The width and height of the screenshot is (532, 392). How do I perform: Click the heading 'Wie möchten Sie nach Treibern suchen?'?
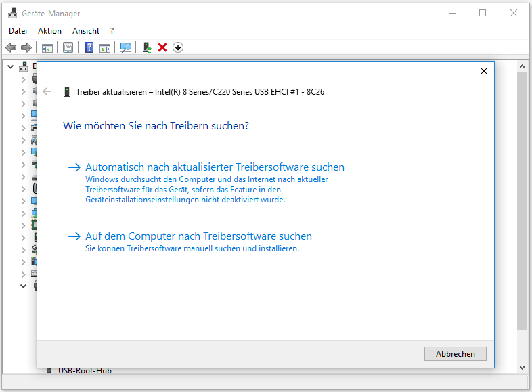pyautogui.click(x=156, y=125)
